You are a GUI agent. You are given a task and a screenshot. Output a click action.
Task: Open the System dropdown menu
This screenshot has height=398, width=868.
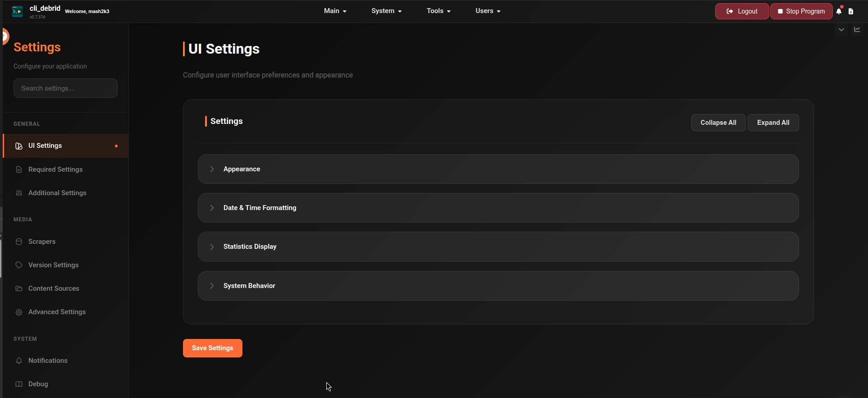[x=387, y=11]
